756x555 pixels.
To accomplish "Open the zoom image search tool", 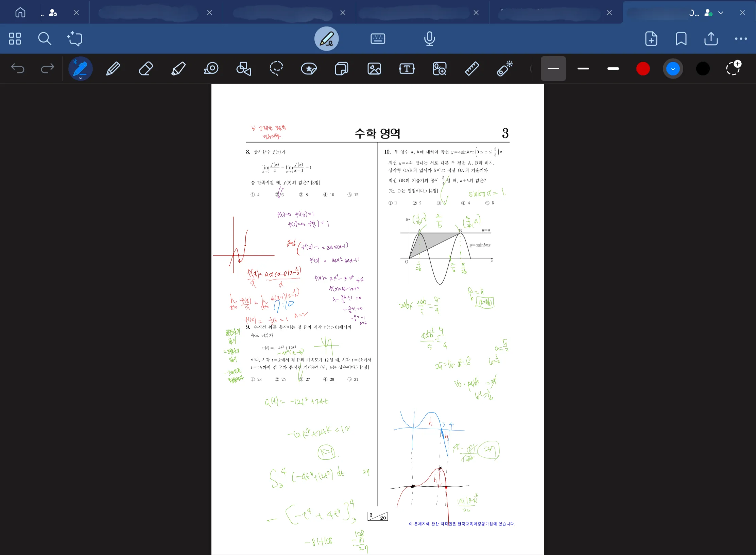I will (x=439, y=69).
